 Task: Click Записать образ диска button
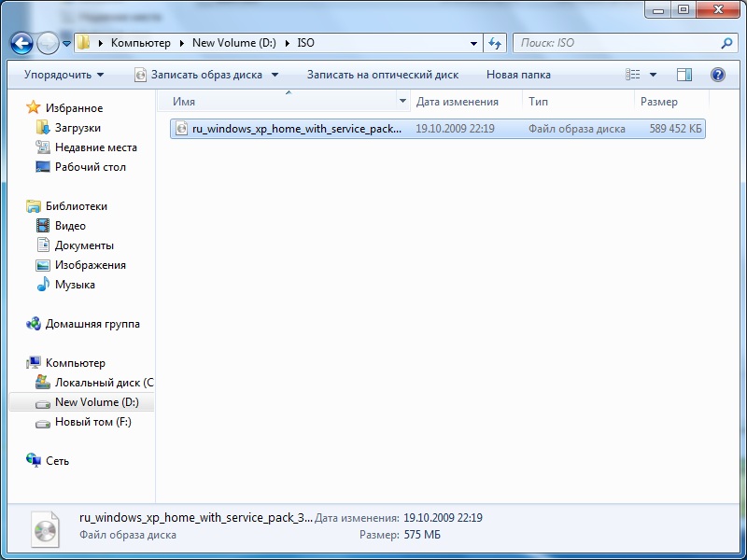pyautogui.click(x=199, y=75)
